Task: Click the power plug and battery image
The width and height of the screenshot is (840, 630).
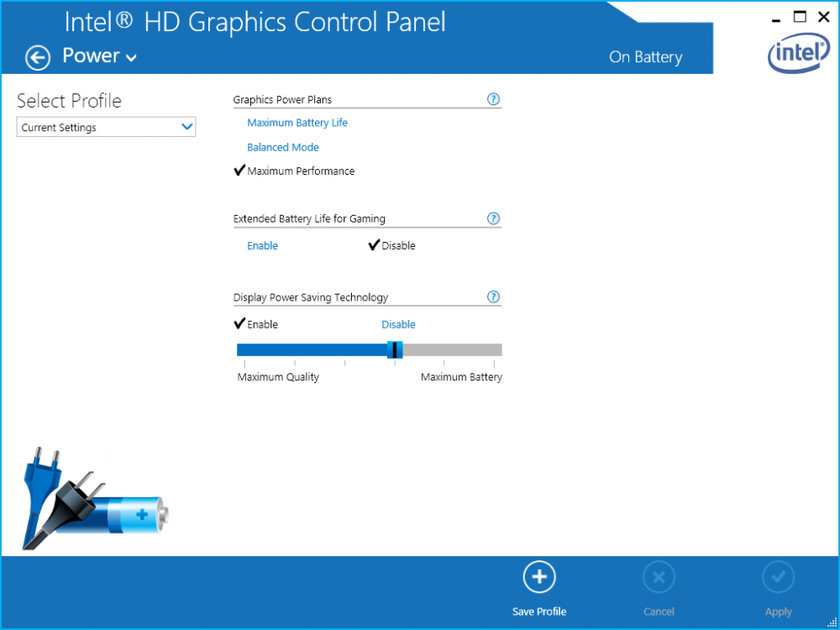Action: click(95, 499)
